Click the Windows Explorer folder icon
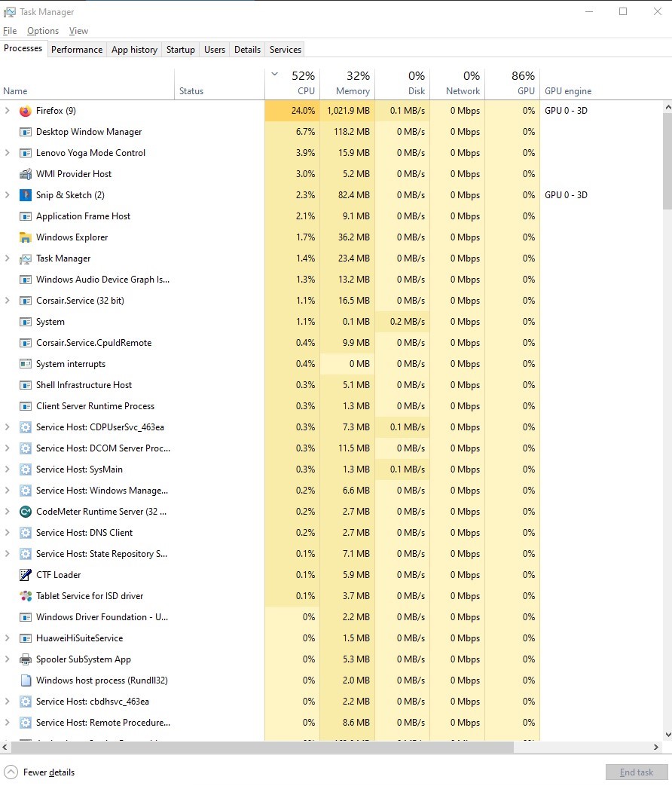 [25, 237]
